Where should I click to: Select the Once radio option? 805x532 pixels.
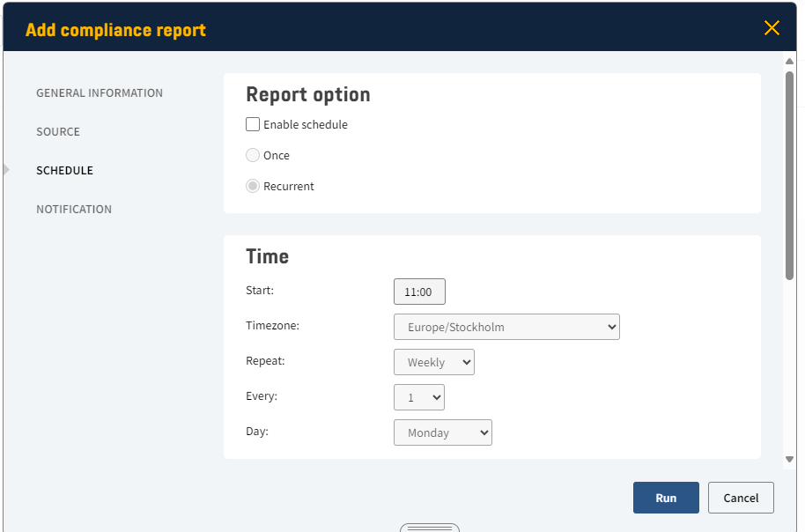point(253,156)
